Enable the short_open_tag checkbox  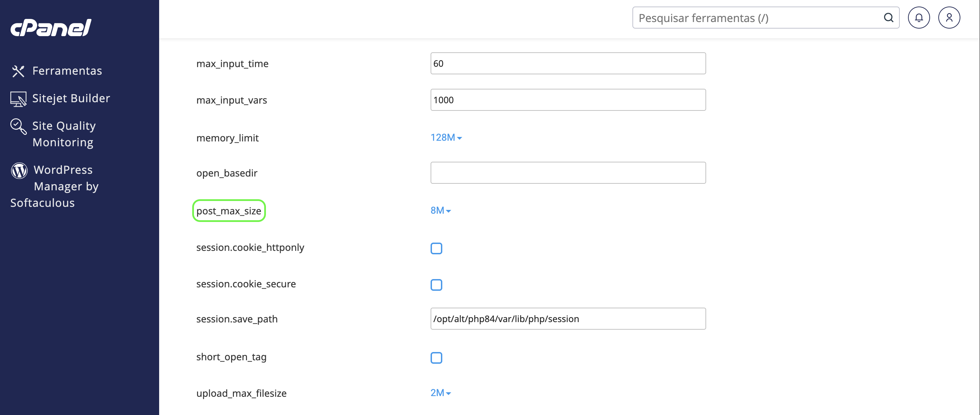point(436,358)
